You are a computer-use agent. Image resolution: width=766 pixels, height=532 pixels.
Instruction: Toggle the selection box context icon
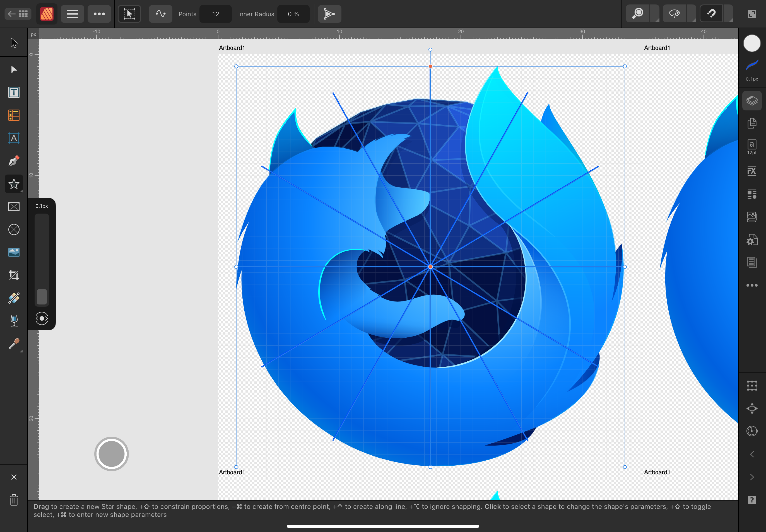129,14
